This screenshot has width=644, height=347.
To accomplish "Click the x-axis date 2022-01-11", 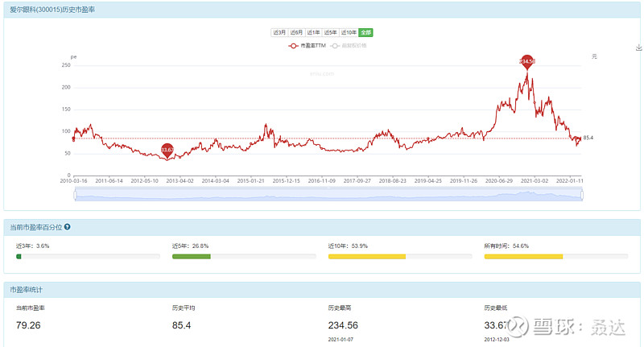I will click(570, 180).
